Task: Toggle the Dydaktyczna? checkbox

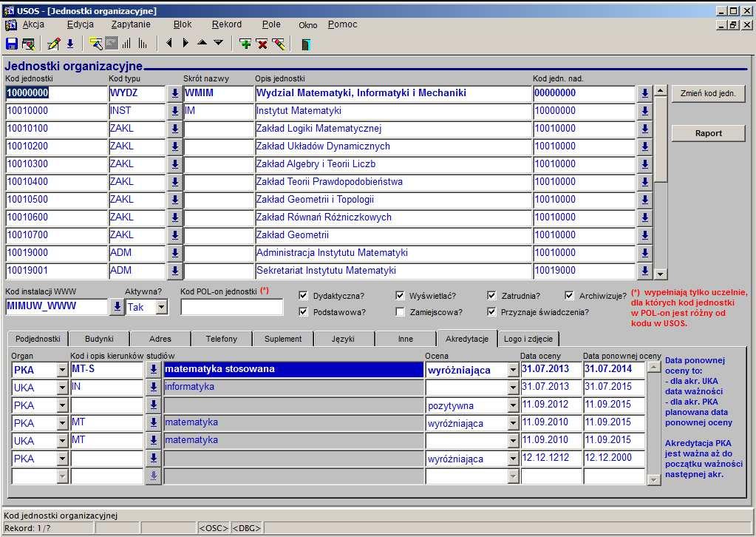Action: [x=303, y=296]
